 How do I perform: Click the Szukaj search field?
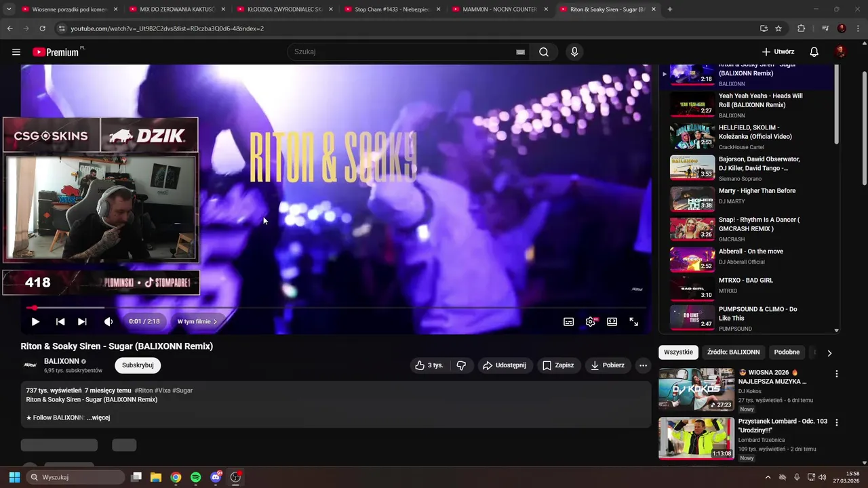pyautogui.click(x=407, y=52)
